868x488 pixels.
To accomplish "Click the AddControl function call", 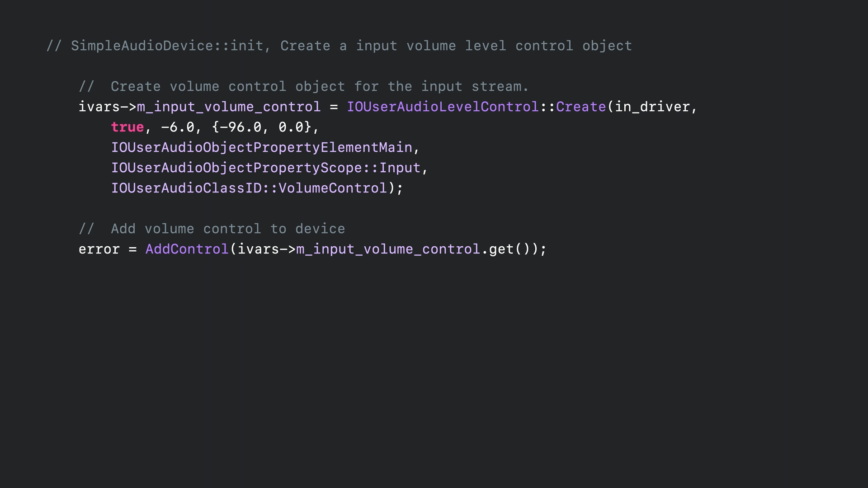I will [x=187, y=249].
